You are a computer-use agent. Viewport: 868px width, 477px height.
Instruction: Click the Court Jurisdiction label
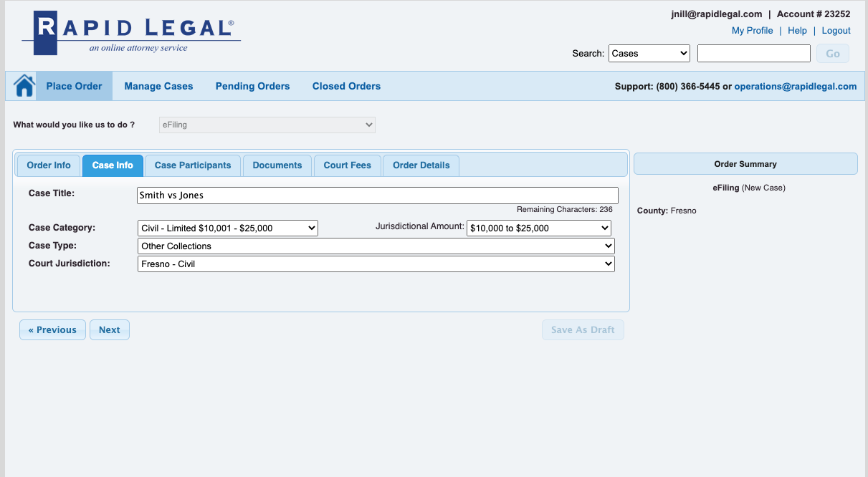click(x=70, y=264)
